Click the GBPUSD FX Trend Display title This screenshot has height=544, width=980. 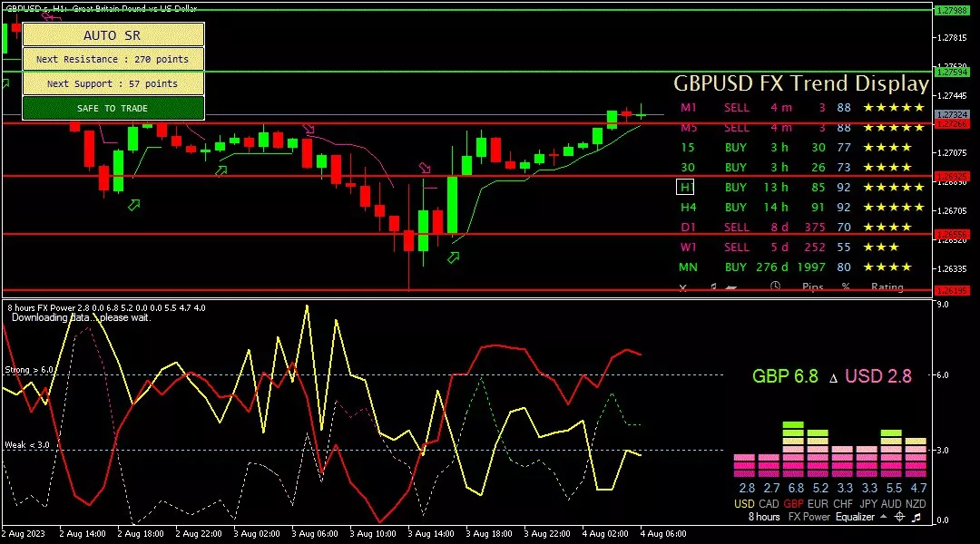point(801,83)
